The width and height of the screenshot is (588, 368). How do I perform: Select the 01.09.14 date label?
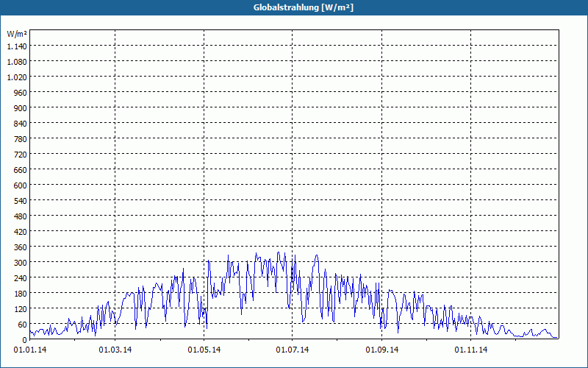click(382, 350)
